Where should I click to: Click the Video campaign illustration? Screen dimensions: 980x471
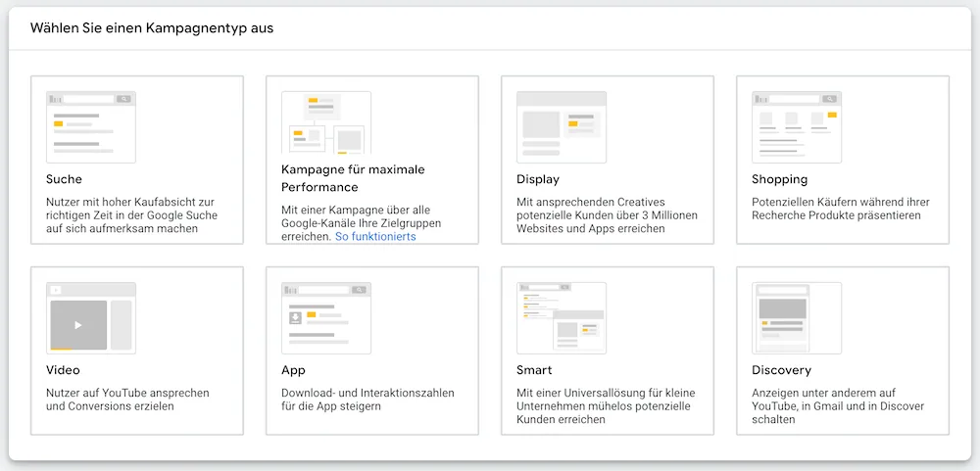(x=90, y=318)
